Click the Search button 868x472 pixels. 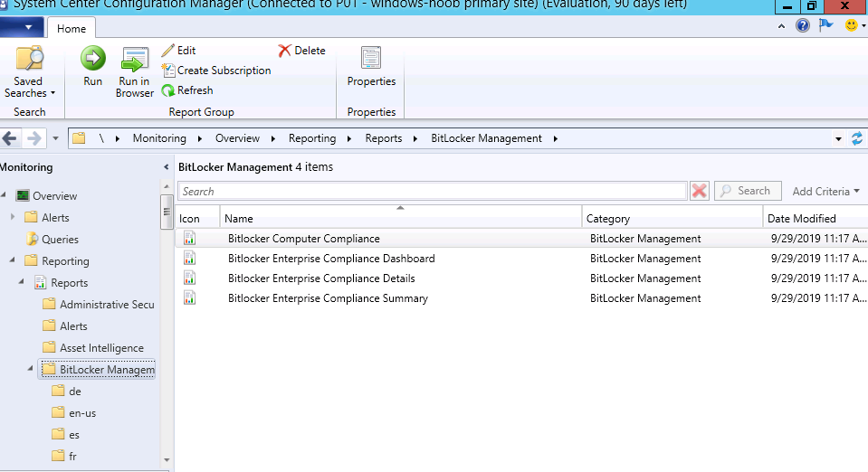(x=748, y=191)
